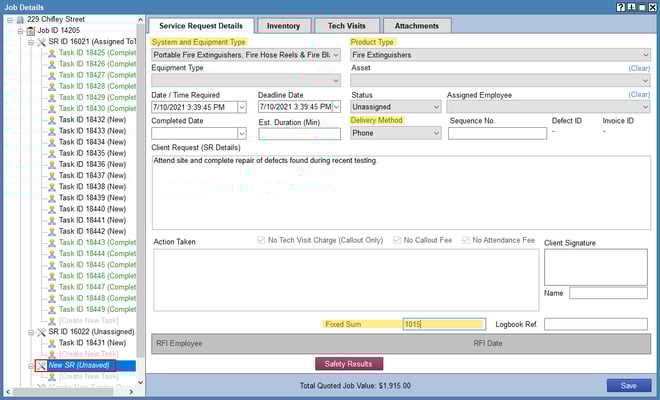Switch to the Attachments tab
Screen dimensions: 660x400
point(417,26)
